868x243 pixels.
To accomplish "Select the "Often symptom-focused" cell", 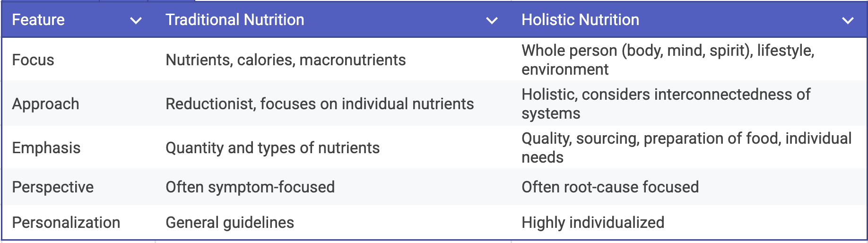I will pos(250,187).
